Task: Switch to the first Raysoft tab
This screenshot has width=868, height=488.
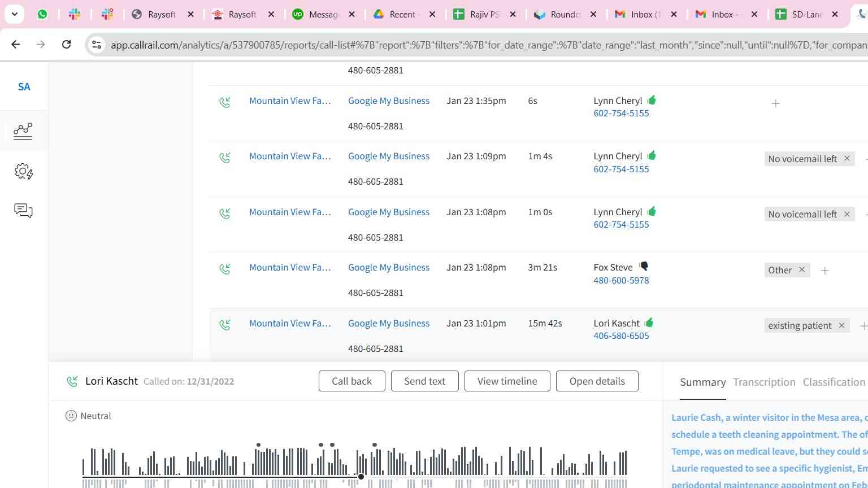Action: [x=162, y=14]
